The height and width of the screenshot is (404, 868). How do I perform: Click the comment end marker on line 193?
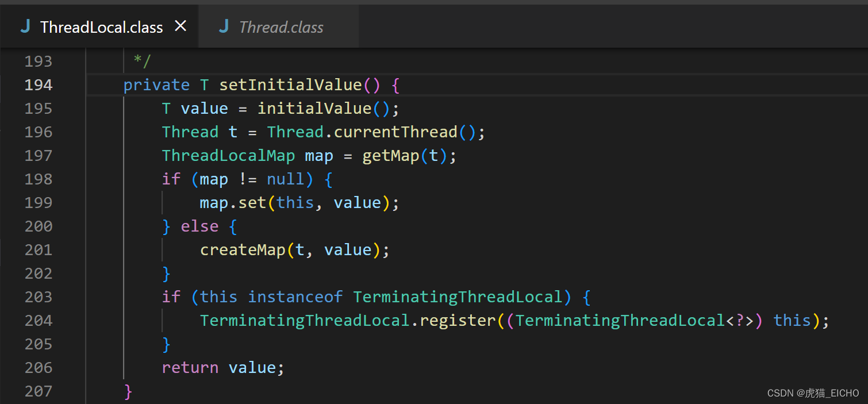tap(142, 60)
